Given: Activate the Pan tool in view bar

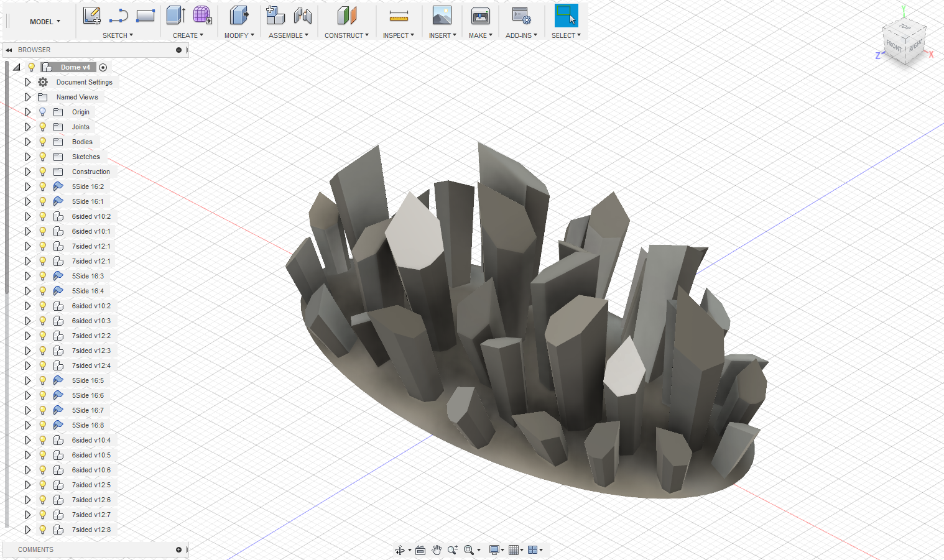Looking at the screenshot, I should click(437, 549).
